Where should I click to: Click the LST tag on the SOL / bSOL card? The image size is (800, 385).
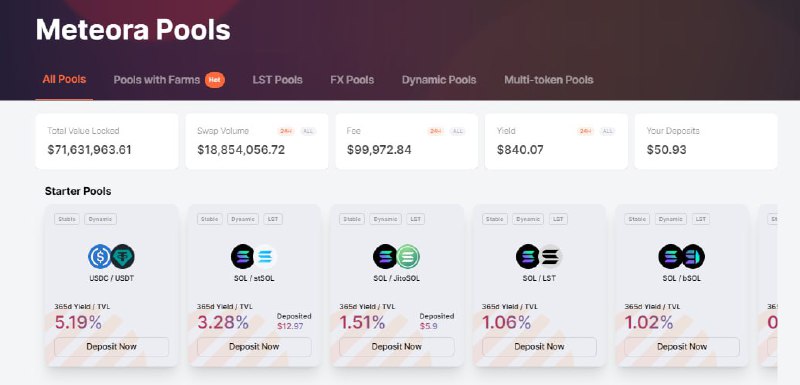pyautogui.click(x=701, y=219)
